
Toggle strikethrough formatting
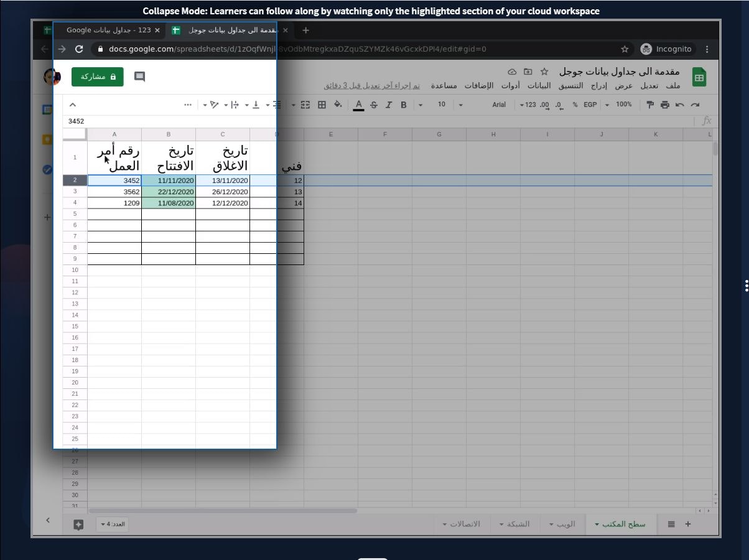pos(374,105)
